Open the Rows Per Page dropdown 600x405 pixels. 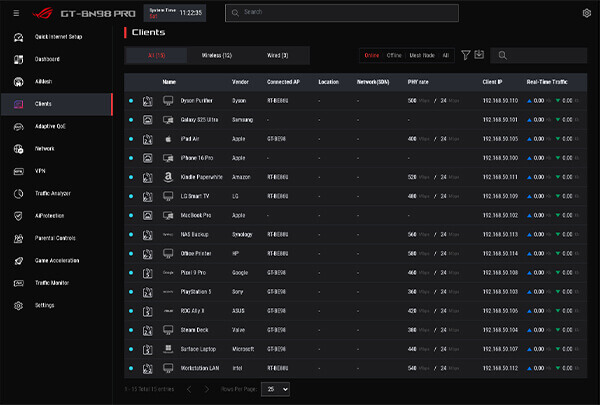[275, 389]
